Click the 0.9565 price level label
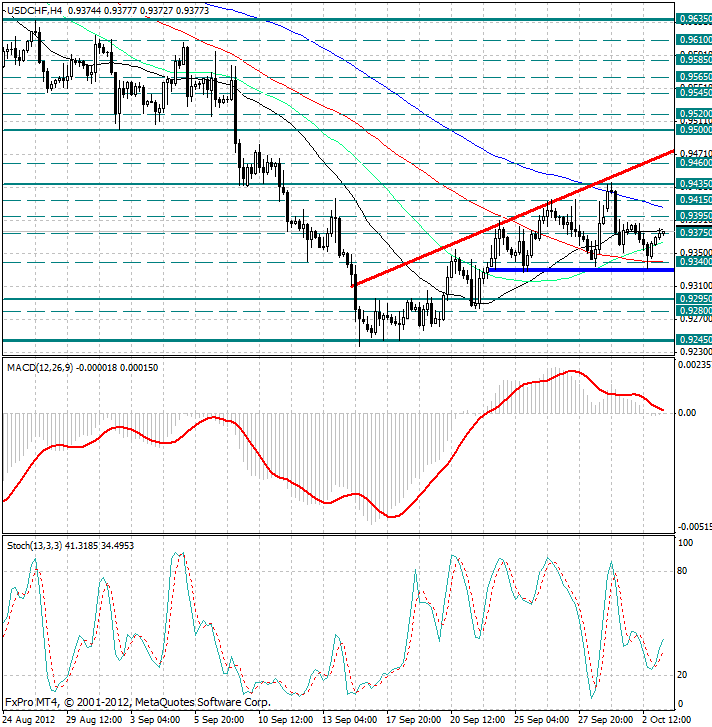712x727 pixels. [694, 77]
